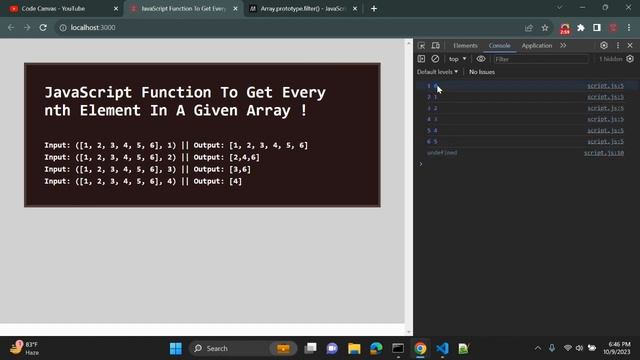The width and height of the screenshot is (640, 360).
Task: Open the terminal app from the taskbar
Action: click(398, 349)
